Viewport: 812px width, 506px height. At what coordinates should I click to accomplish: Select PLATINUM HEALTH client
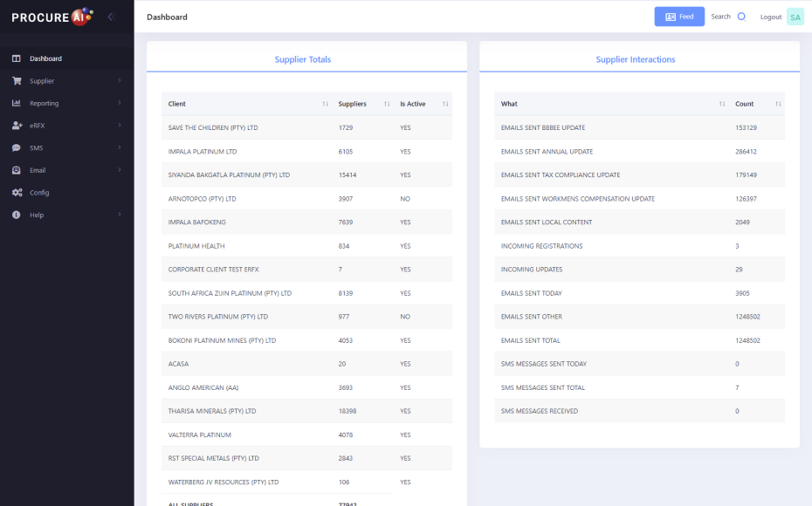[x=196, y=246]
